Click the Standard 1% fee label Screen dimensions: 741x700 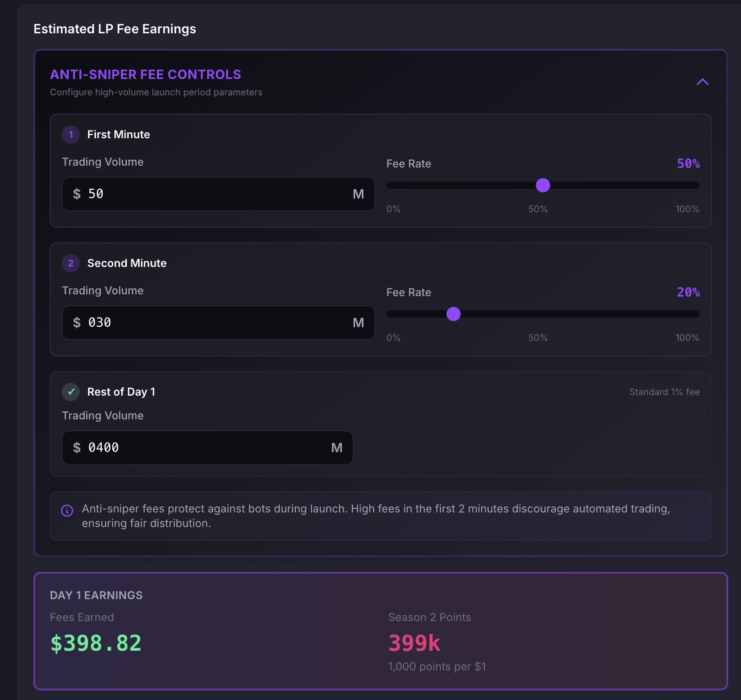pyautogui.click(x=664, y=392)
